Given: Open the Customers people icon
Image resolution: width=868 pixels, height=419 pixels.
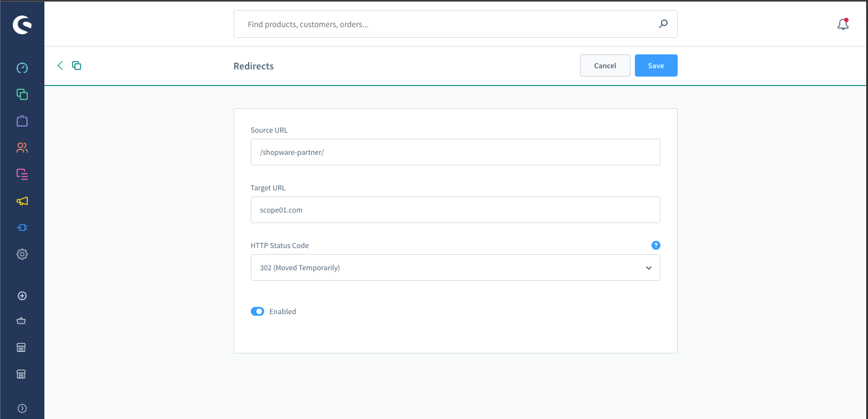Looking at the screenshot, I should click(22, 148).
